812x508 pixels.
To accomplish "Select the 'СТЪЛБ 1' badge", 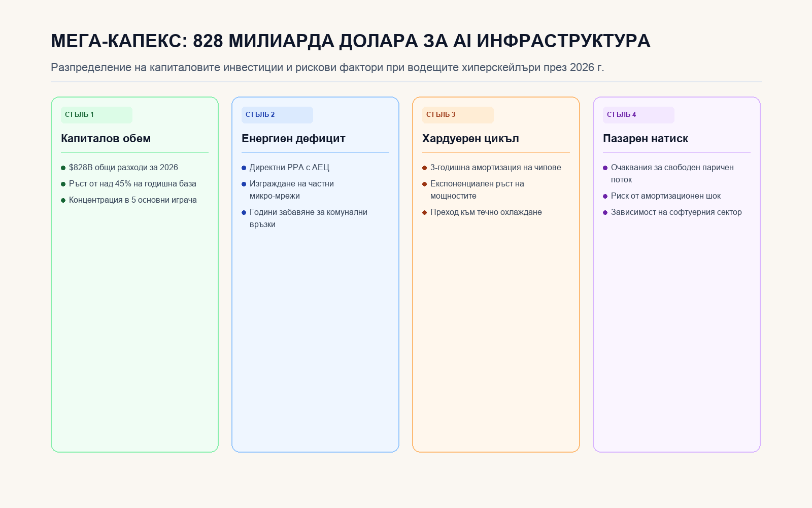I will click(x=96, y=115).
